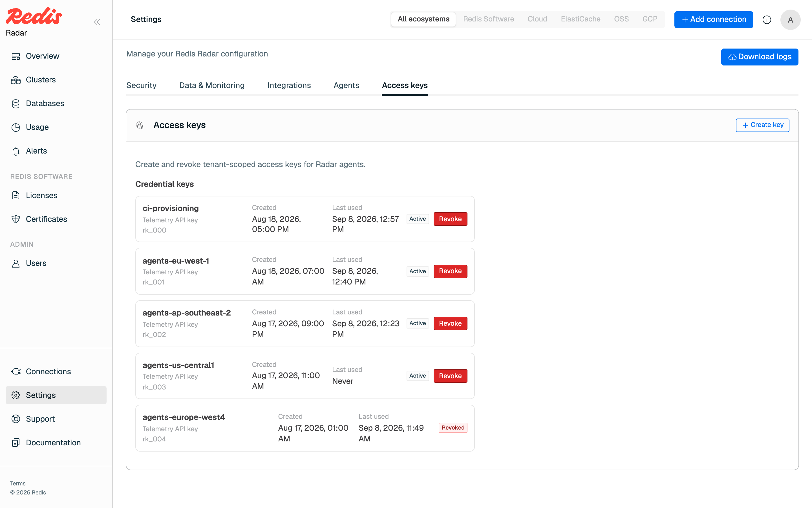The height and width of the screenshot is (508, 812).
Task: Switch to the Agents tab
Action: [x=346, y=85]
